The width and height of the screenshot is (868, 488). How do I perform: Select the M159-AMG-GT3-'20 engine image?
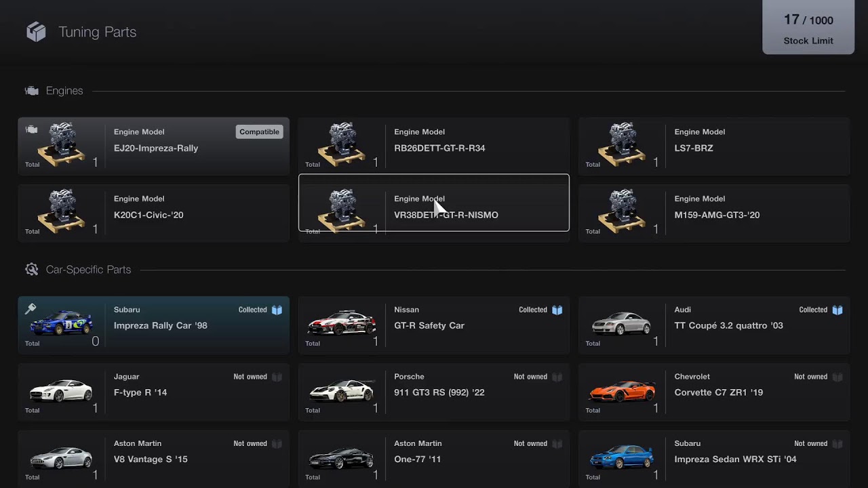coord(623,211)
